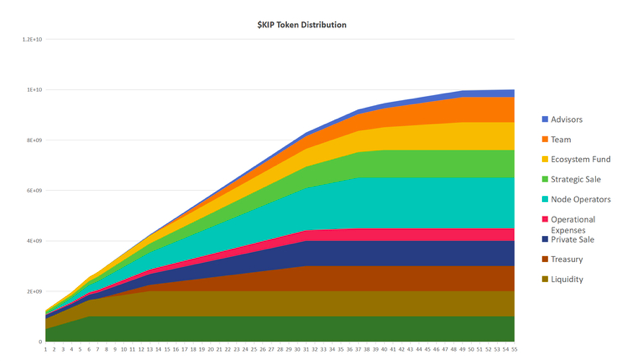Click the "1E+10" y-axis label
Viewport: 631px width, 361px height.
(x=34, y=90)
